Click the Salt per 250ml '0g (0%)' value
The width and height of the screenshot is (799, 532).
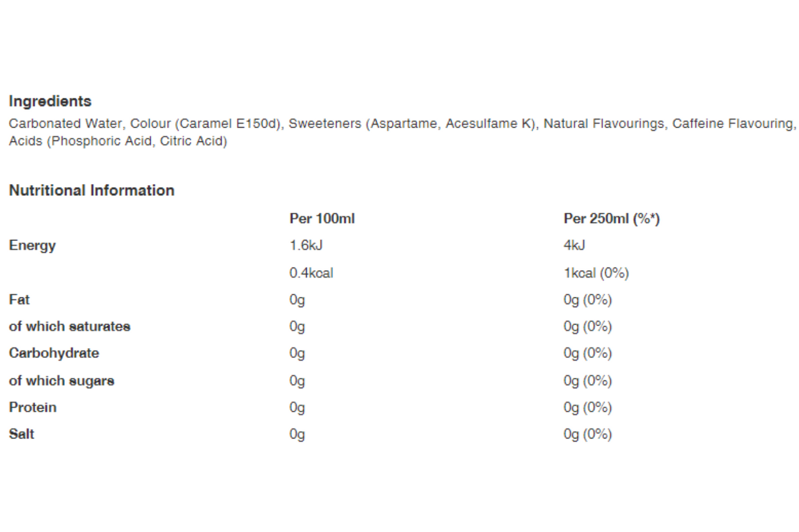[587, 434]
